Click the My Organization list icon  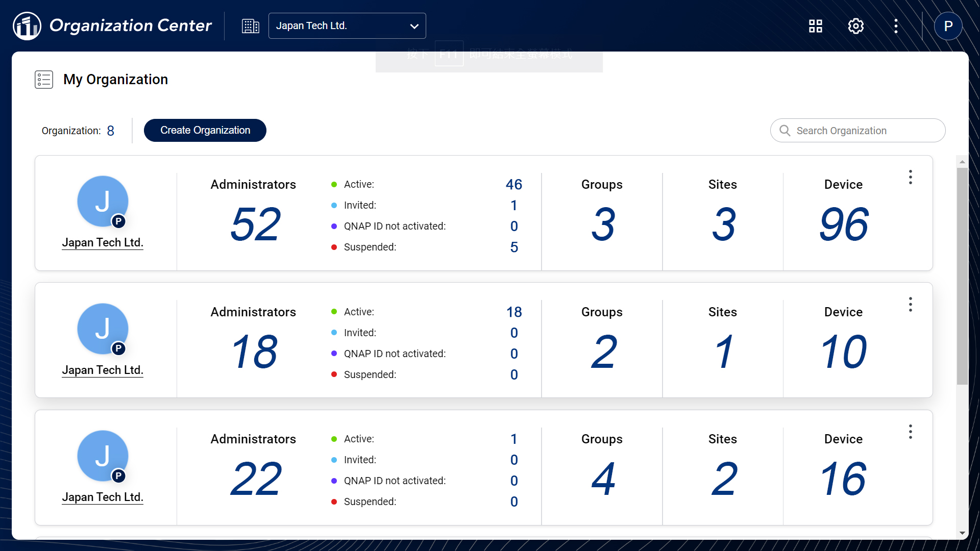(x=44, y=80)
